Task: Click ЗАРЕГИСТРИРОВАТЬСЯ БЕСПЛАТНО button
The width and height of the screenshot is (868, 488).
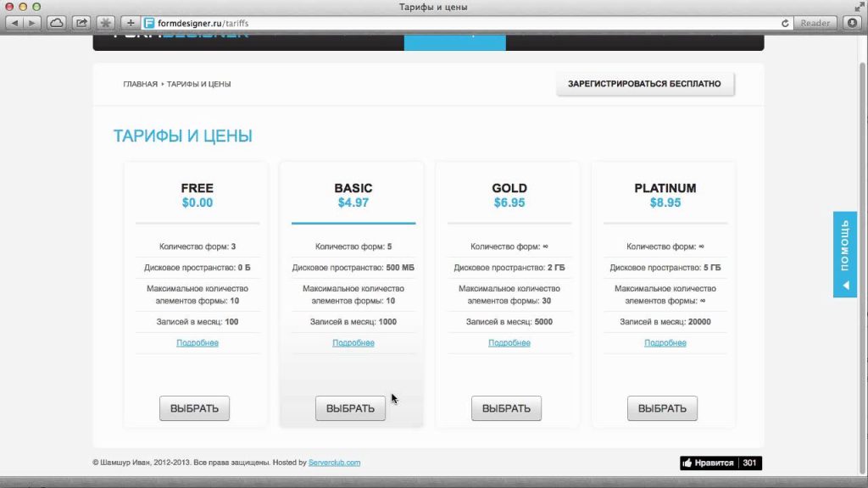Action: point(645,84)
